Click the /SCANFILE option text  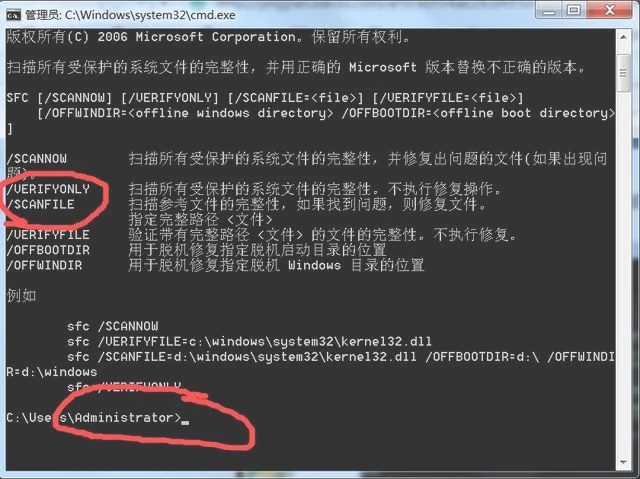coord(40,204)
